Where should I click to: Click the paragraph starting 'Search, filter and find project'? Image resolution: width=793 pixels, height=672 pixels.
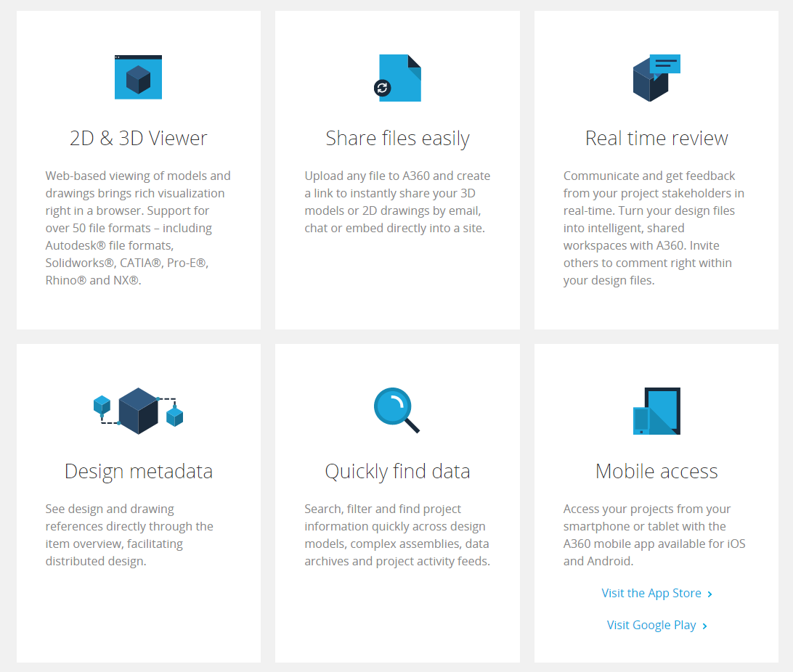click(397, 535)
